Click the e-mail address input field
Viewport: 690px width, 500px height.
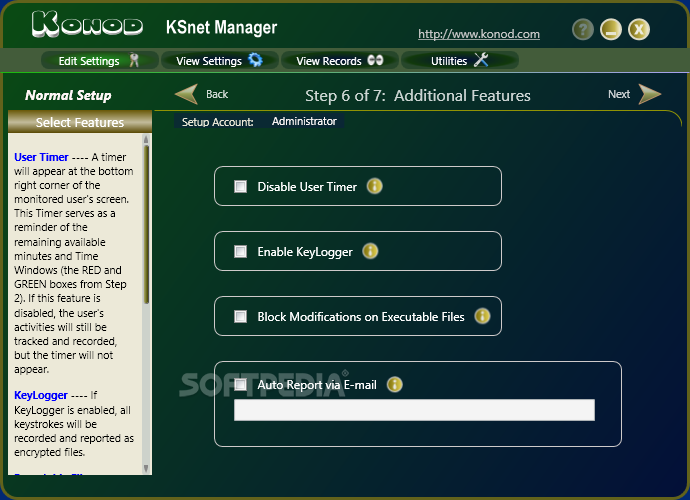click(414, 410)
